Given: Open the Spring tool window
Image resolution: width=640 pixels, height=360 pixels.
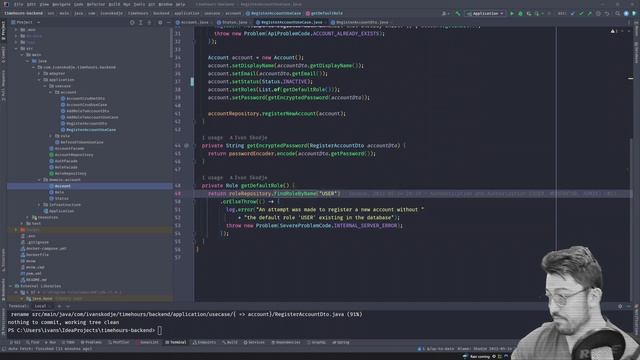Looking at the screenshot, I should pos(341,342).
